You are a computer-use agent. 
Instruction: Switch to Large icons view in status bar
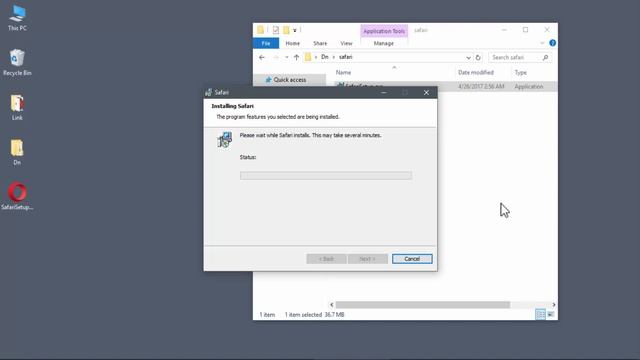tap(551, 314)
